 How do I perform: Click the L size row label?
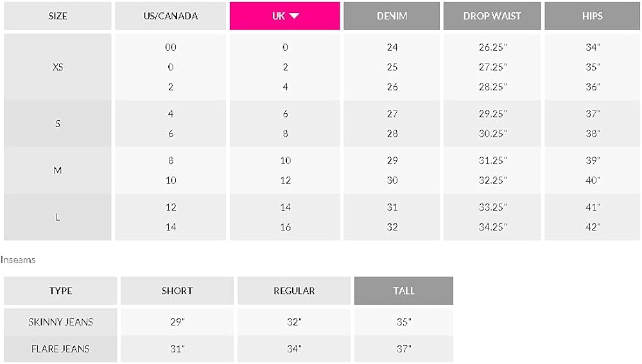(58, 217)
